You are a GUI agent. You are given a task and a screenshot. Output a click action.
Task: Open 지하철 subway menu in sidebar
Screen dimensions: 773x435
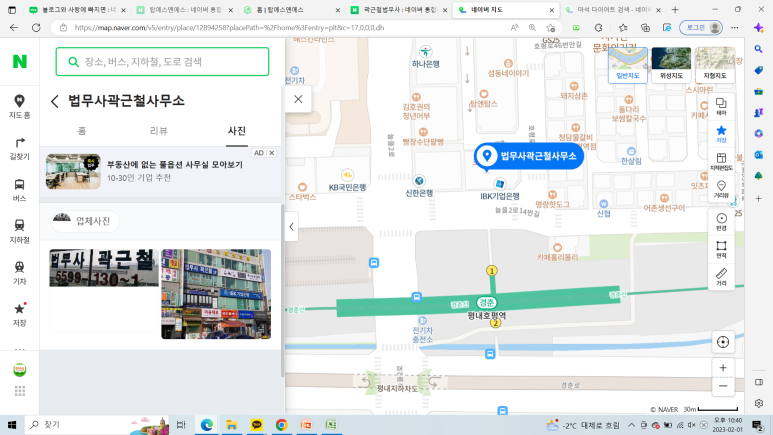click(19, 231)
